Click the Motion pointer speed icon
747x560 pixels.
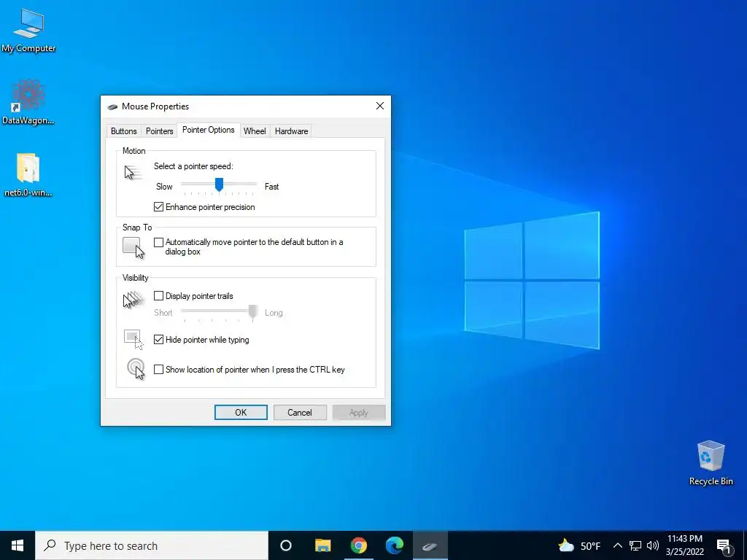click(133, 172)
